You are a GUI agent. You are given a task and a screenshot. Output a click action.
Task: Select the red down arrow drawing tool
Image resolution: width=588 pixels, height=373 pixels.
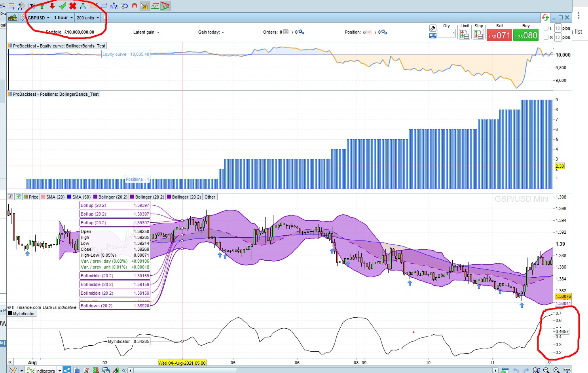pyautogui.click(x=52, y=6)
